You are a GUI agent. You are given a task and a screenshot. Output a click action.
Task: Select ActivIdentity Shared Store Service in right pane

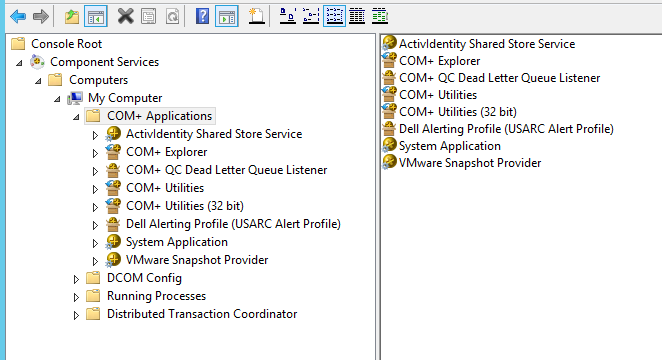[x=487, y=44]
